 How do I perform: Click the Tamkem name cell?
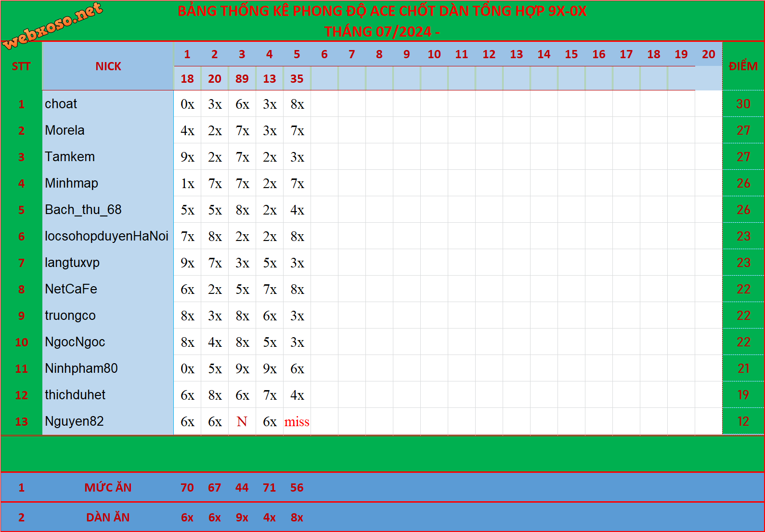point(108,157)
